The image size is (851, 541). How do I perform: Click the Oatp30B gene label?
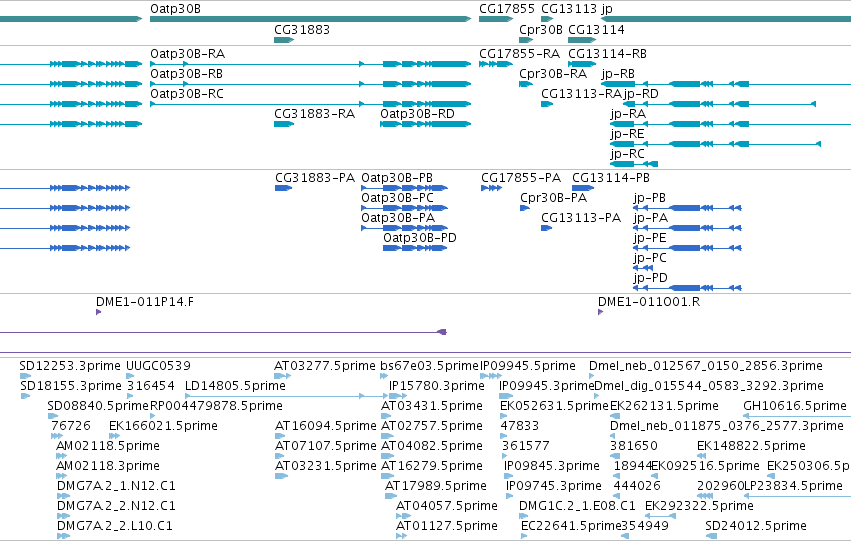(175, 9)
